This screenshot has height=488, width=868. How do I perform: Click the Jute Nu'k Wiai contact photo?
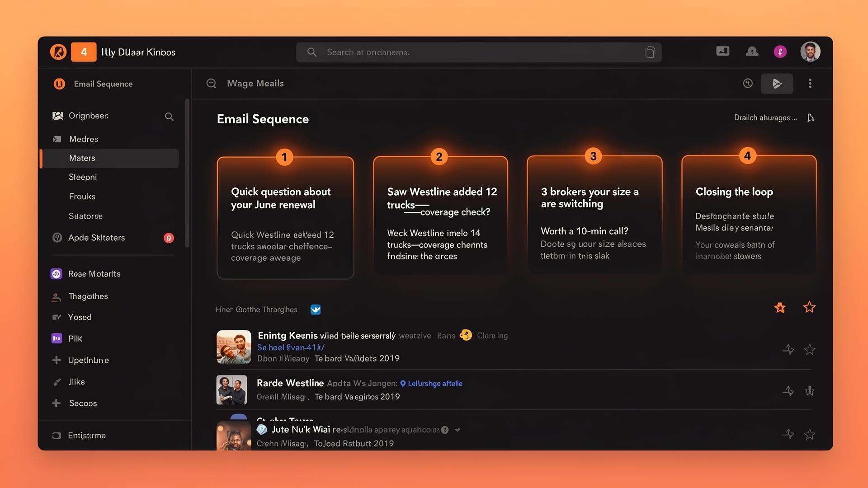click(234, 436)
